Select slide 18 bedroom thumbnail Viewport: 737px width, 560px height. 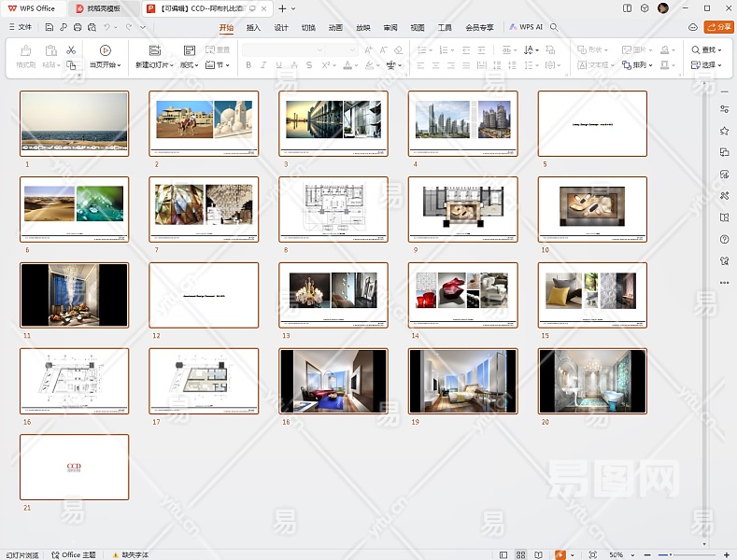[x=333, y=381]
